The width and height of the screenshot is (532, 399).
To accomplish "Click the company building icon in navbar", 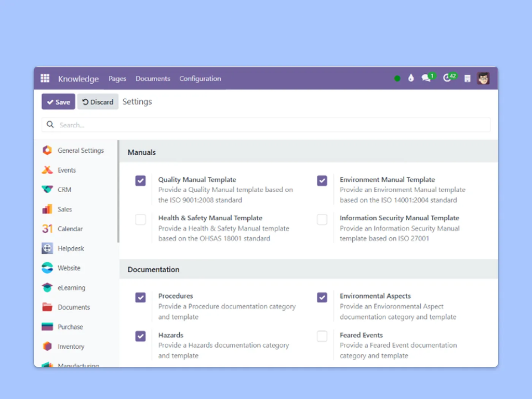I will click(467, 78).
